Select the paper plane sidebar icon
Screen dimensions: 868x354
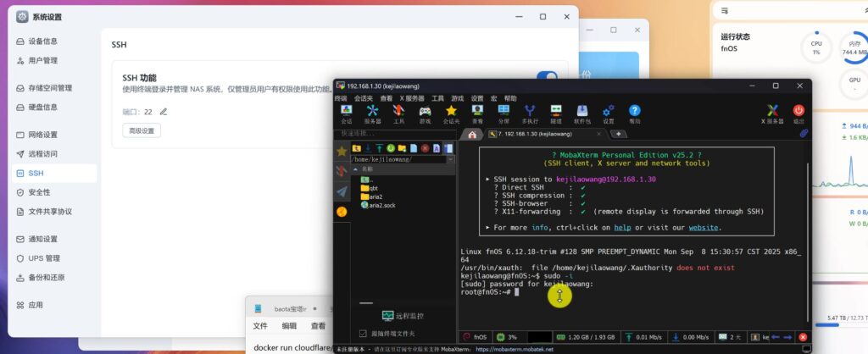point(342,191)
